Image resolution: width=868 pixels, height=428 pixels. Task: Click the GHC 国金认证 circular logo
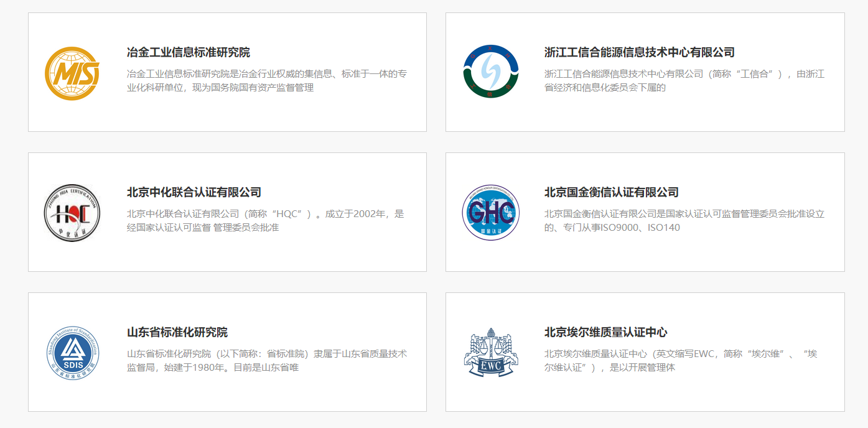point(491,213)
